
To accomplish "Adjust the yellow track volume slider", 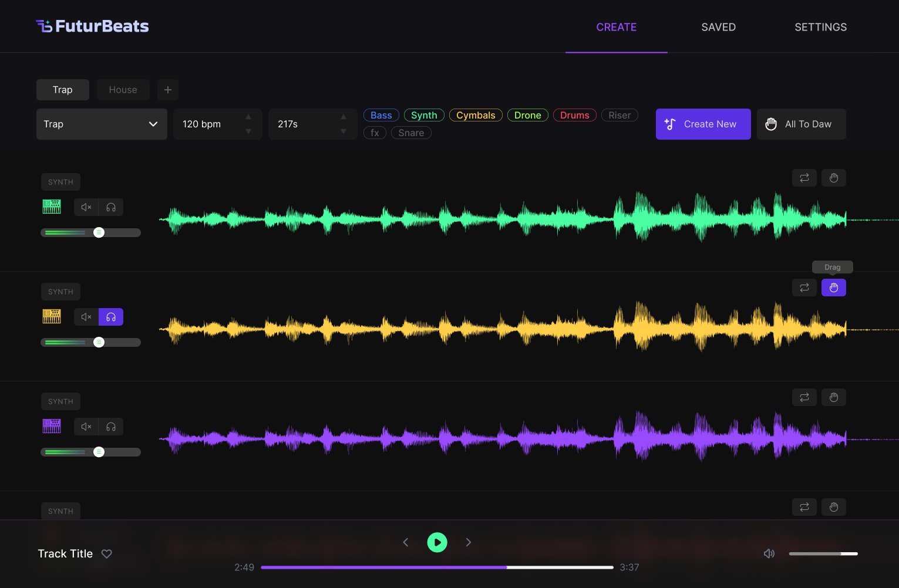I will pyautogui.click(x=90, y=342).
